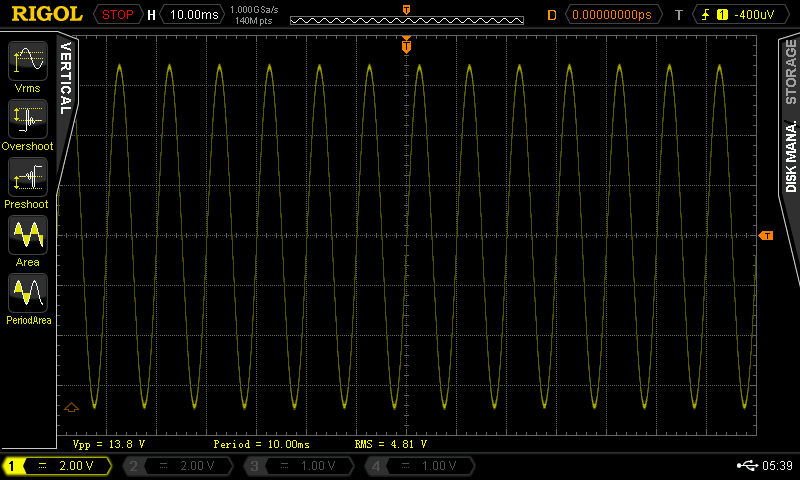Image resolution: width=800 pixels, height=480 pixels.
Task: Click the orange trigger position marker above the grid
Action: click(406, 46)
